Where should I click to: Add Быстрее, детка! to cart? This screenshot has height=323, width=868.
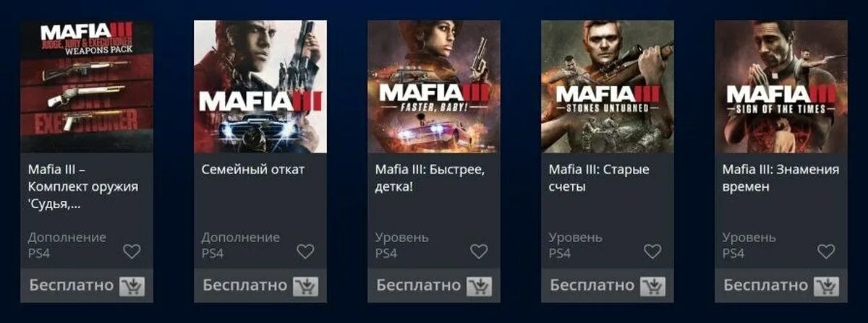(479, 286)
